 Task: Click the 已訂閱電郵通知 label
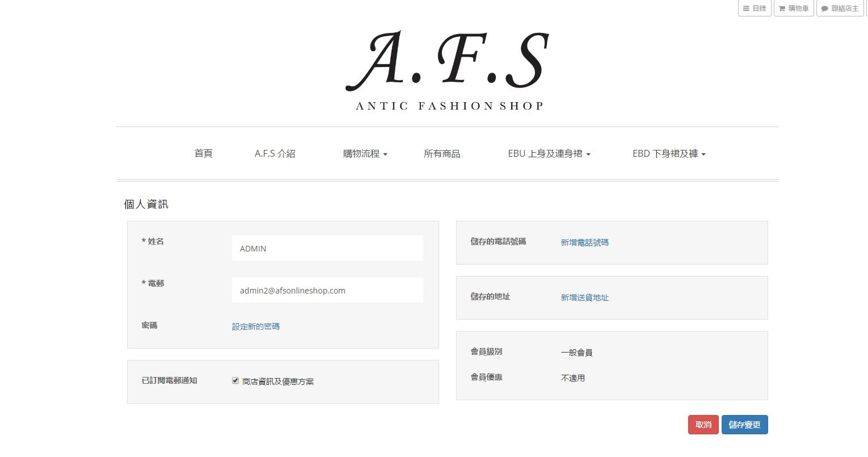170,380
